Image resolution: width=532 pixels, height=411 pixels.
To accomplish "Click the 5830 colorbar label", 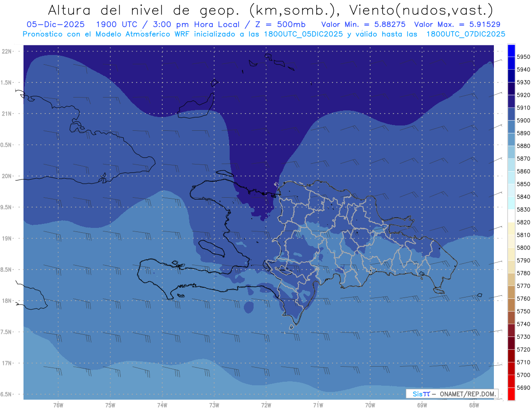I will pos(523,209).
